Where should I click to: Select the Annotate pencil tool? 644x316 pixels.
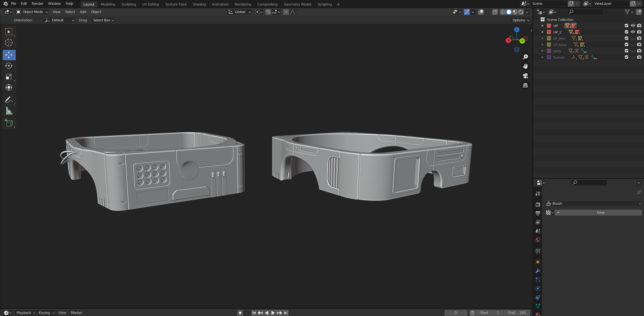tap(9, 100)
